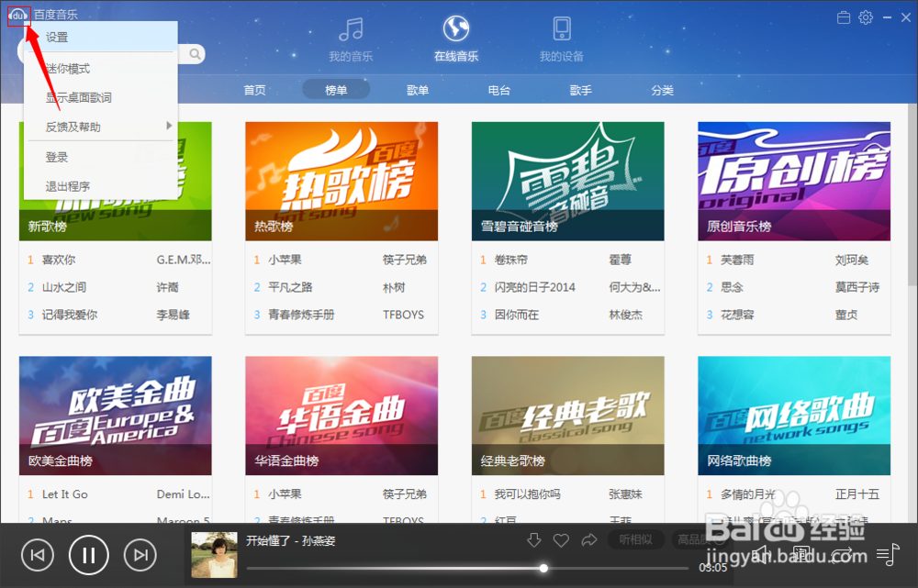The image size is (918, 588).
Task: Play the previous track
Action: (38, 555)
